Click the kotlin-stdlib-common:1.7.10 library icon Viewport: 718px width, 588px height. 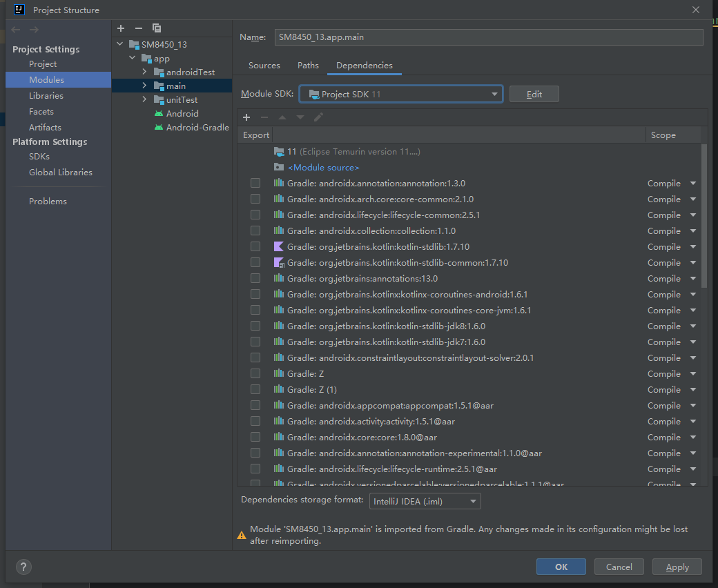pyautogui.click(x=279, y=263)
